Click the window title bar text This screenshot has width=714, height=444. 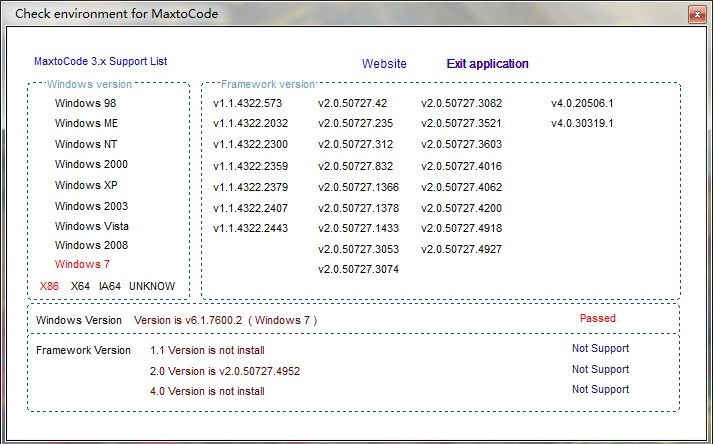point(117,14)
